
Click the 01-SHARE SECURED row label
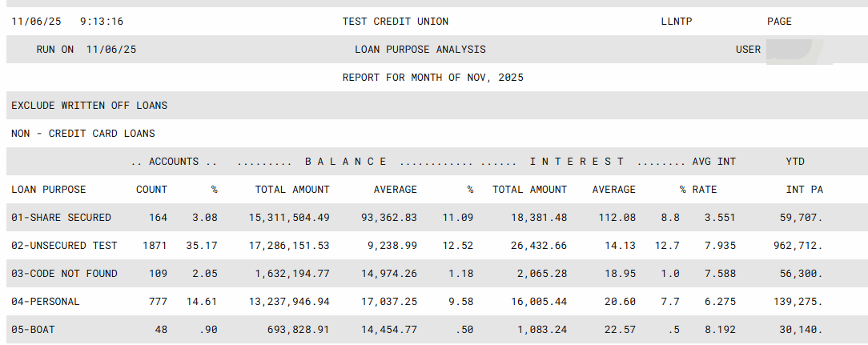point(62,218)
